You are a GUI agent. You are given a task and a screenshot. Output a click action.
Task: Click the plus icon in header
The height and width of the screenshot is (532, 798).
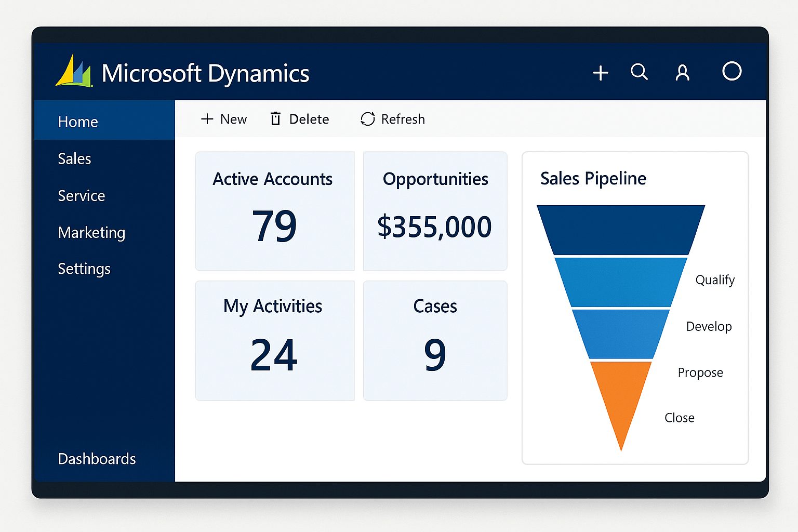tap(601, 73)
